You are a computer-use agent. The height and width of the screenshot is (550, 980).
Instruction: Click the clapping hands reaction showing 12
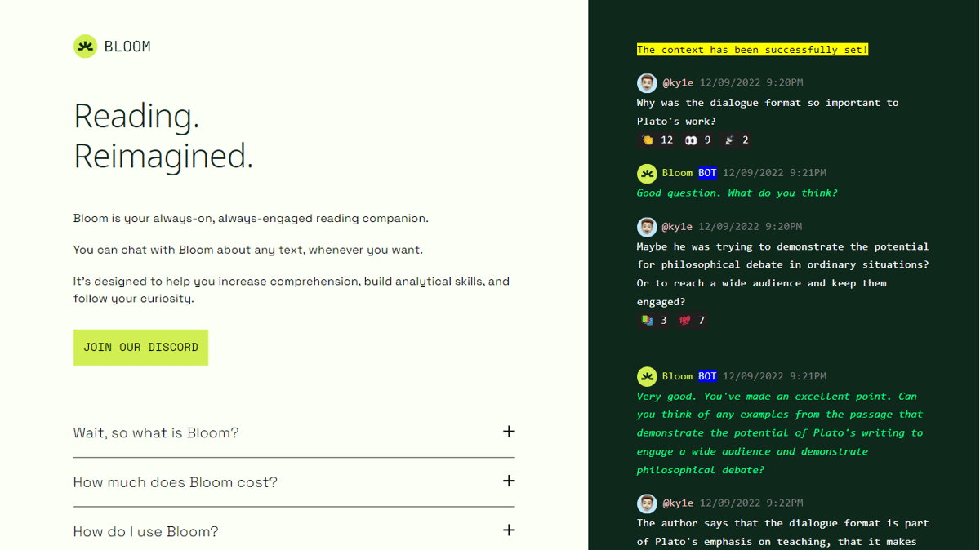click(657, 140)
